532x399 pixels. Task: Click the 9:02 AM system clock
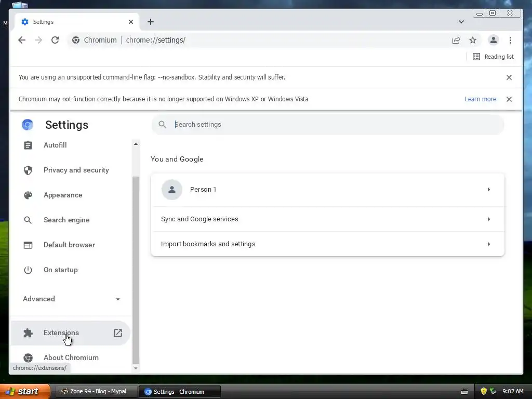pyautogui.click(x=513, y=392)
